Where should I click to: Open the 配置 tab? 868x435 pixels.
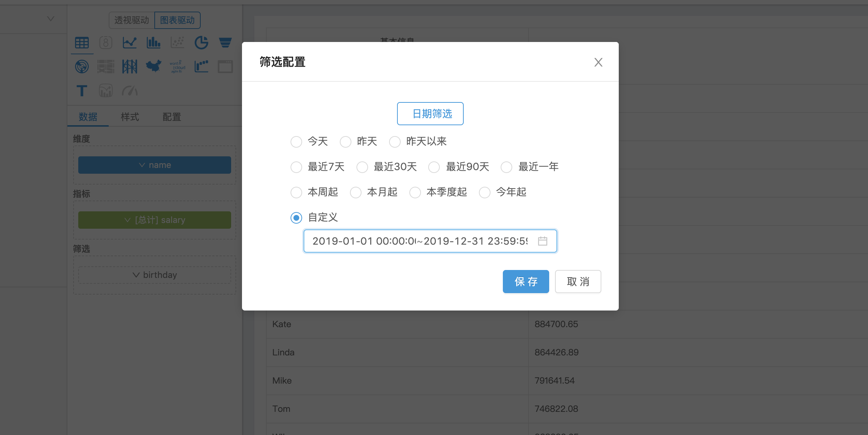pyautogui.click(x=172, y=117)
